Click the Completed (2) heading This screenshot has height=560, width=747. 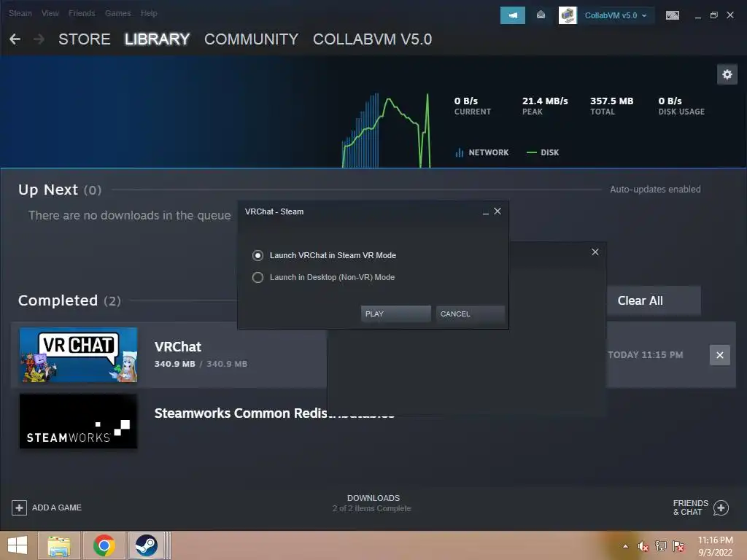click(69, 300)
